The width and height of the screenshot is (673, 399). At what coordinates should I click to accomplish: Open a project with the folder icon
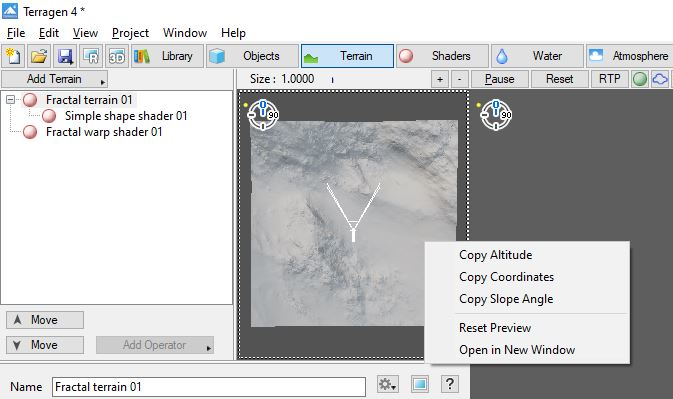point(39,56)
